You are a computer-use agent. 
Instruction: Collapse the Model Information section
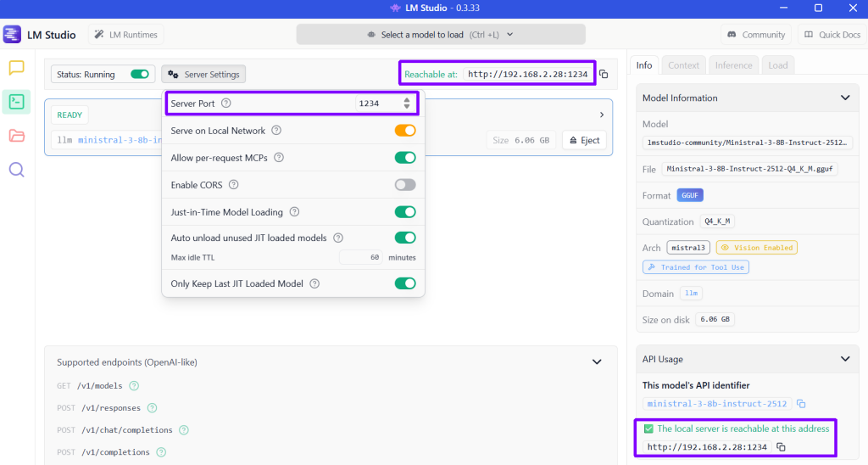(x=844, y=98)
